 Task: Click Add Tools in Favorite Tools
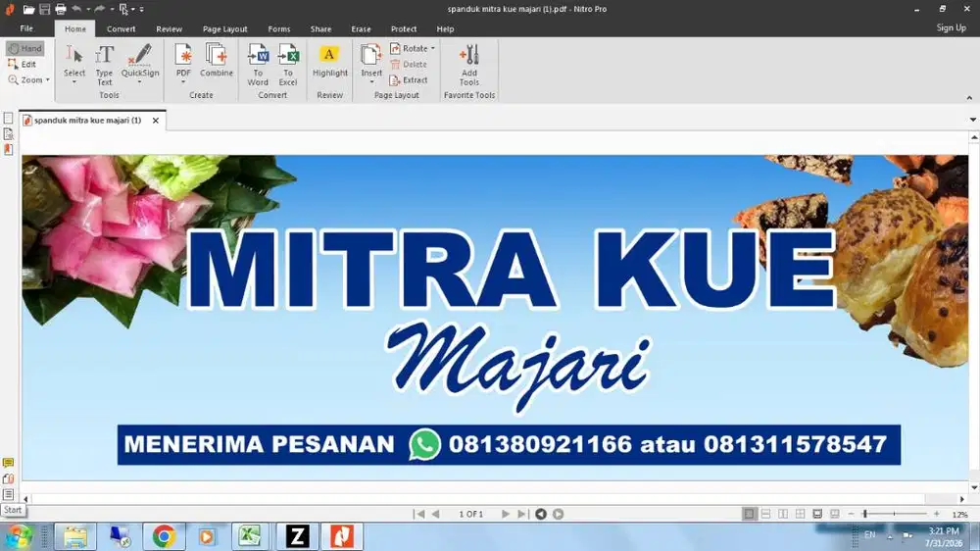(469, 65)
